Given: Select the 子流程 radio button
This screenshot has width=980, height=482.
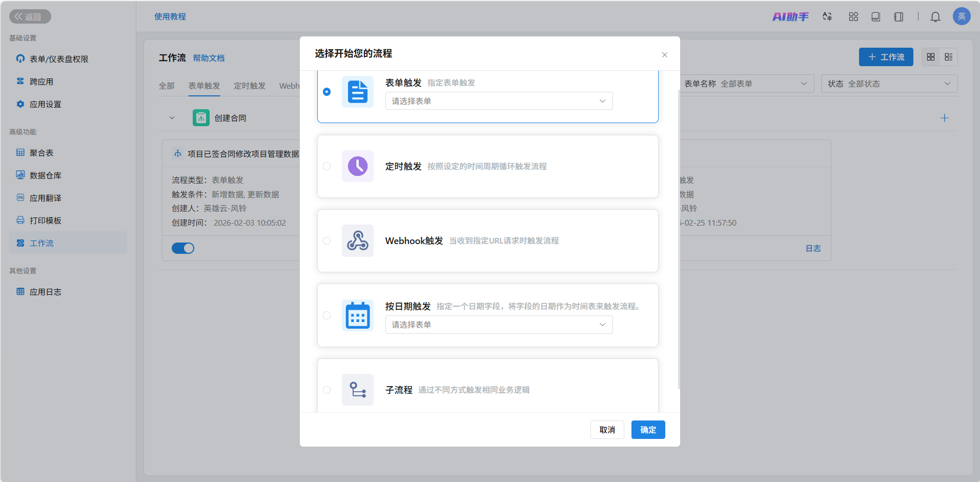Looking at the screenshot, I should 327,390.
